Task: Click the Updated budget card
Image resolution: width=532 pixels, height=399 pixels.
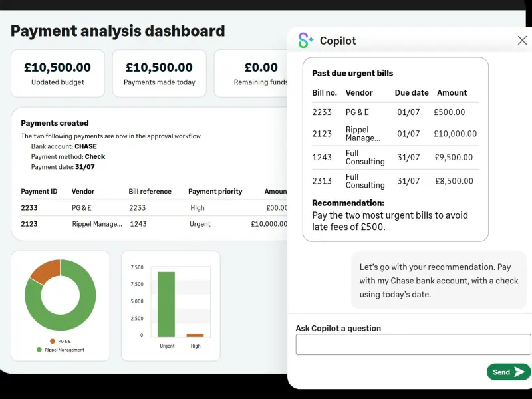Action: 58,72
